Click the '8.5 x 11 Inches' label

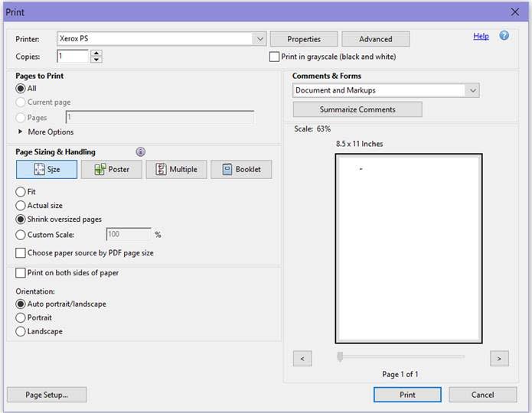(x=359, y=144)
